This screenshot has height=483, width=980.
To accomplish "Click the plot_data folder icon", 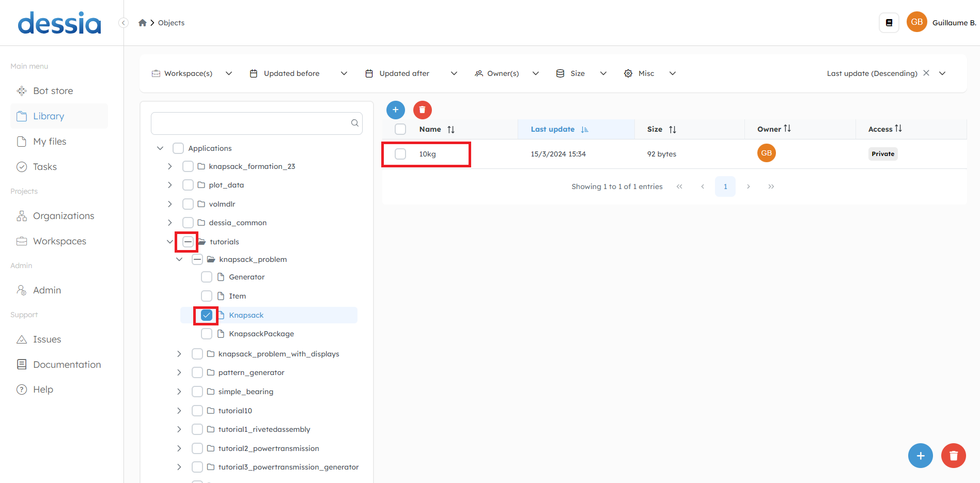I will point(201,185).
